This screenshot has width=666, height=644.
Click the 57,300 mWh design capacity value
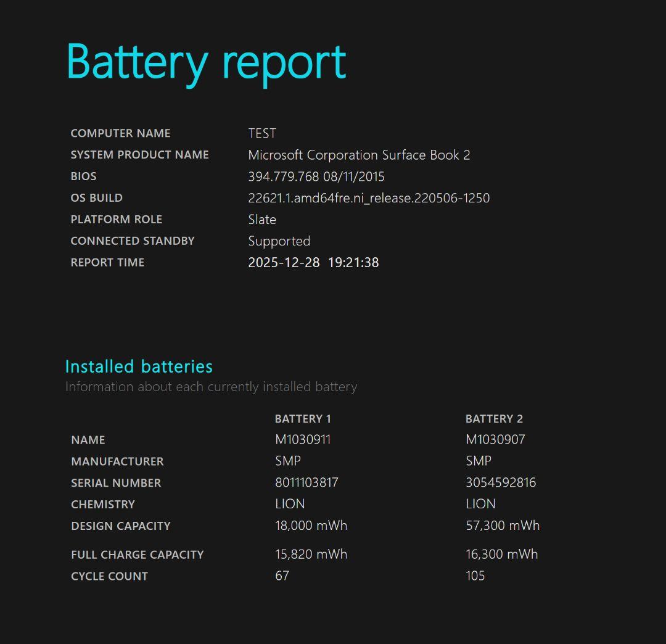[x=502, y=526]
